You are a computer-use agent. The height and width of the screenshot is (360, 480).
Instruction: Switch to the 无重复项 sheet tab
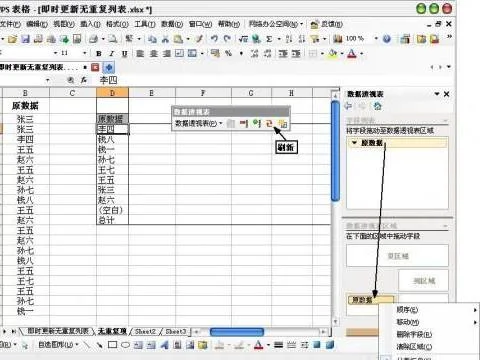coord(112,331)
